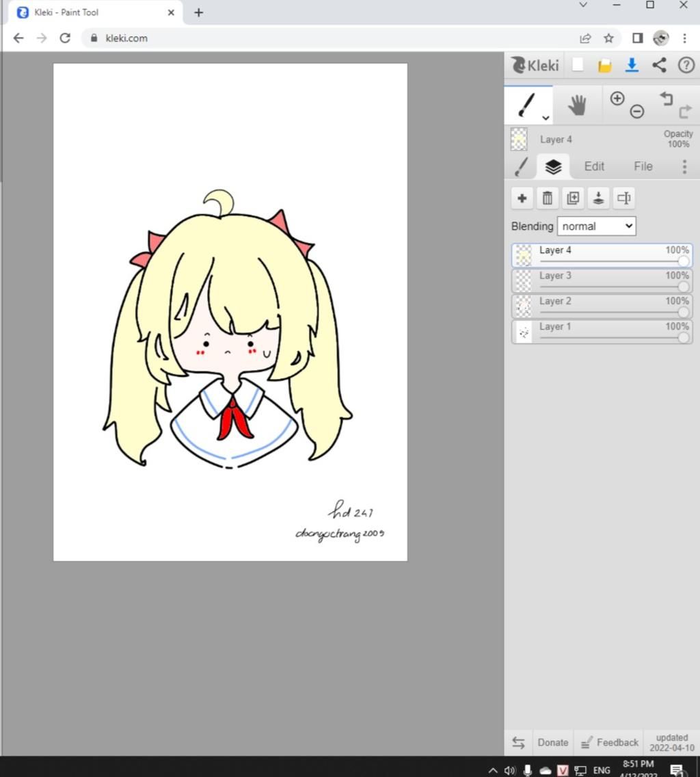Open the Help question mark
The height and width of the screenshot is (777, 700).
coord(686,65)
